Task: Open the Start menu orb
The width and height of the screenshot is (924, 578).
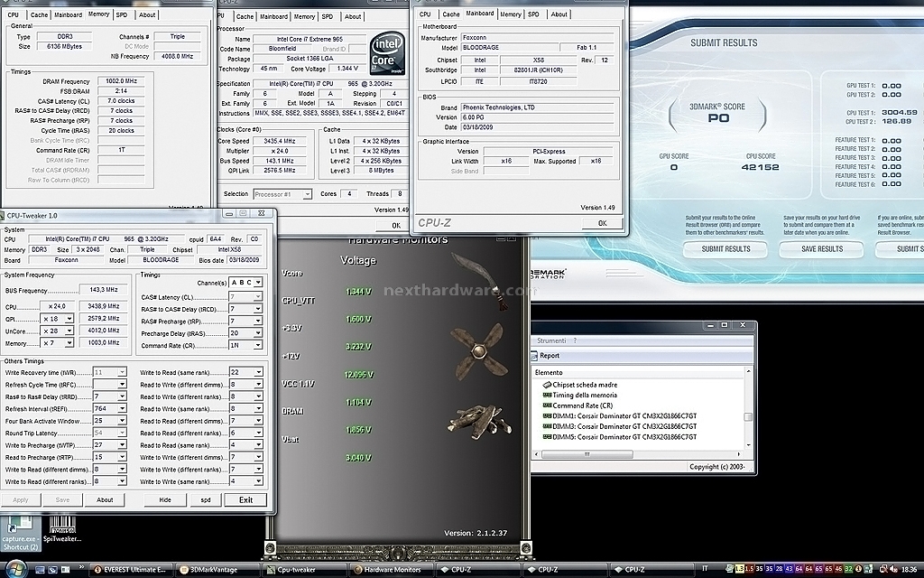Action: click(16, 568)
